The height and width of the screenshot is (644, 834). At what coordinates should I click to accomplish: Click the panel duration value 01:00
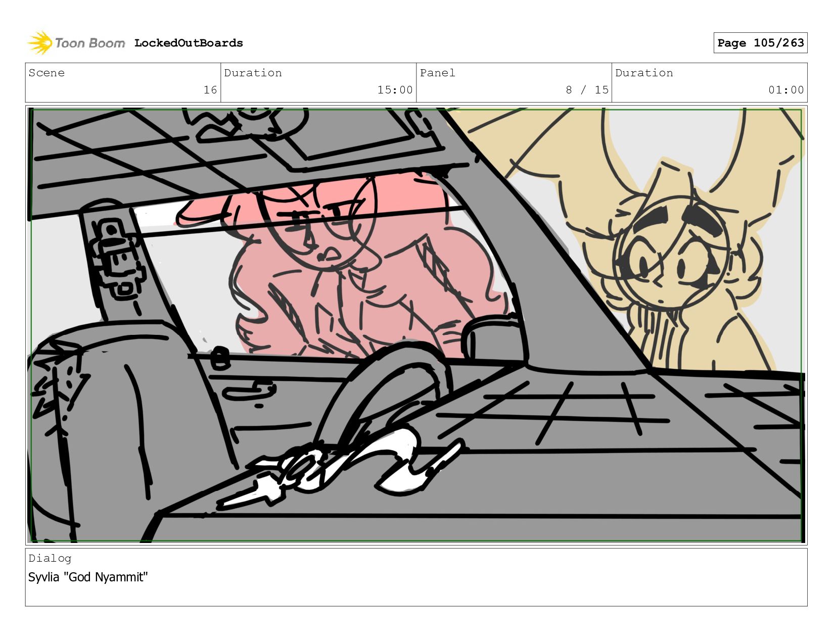(x=786, y=90)
